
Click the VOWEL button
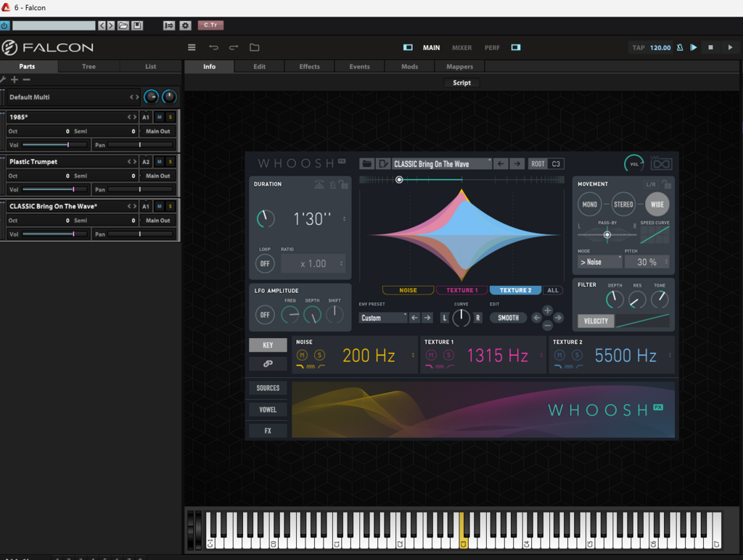pyautogui.click(x=268, y=410)
